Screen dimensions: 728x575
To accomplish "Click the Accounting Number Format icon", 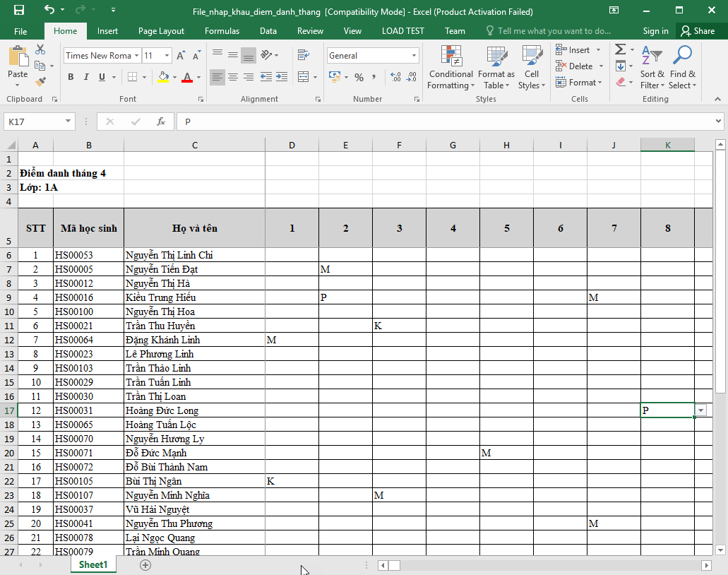I will pos(334,76).
